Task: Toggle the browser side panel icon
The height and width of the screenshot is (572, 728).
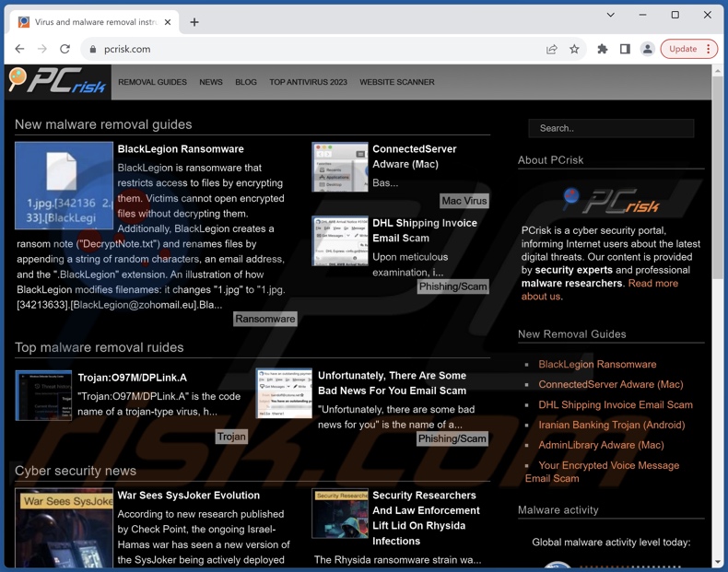Action: coord(625,49)
